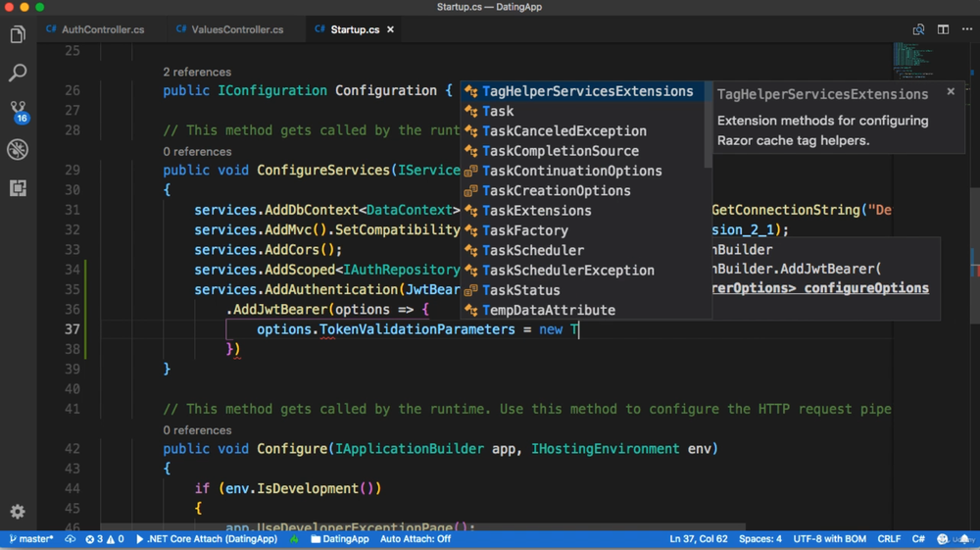Open the Explorer view in activity bar
Viewport: 980px width, 550px height.
[x=18, y=35]
